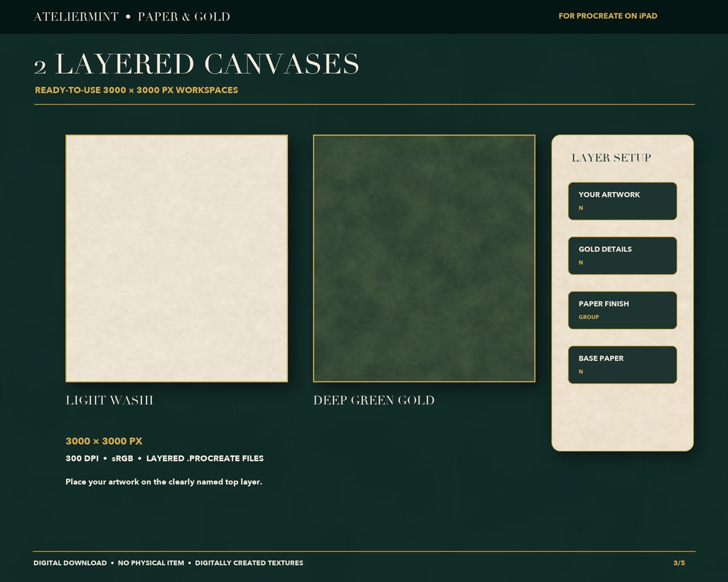Click the "LAYER SETUP" panel heading
Image resolution: width=728 pixels, height=582 pixels.
611,158
